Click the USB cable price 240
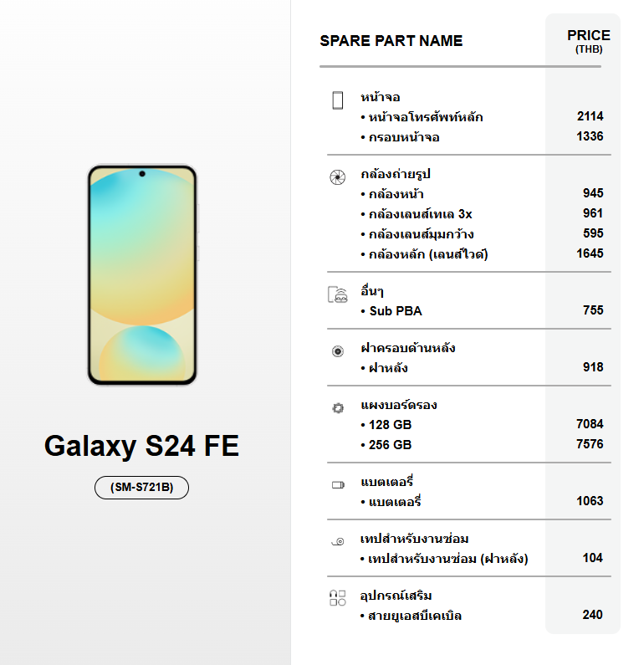This screenshot has width=644, height=665. 593,615
